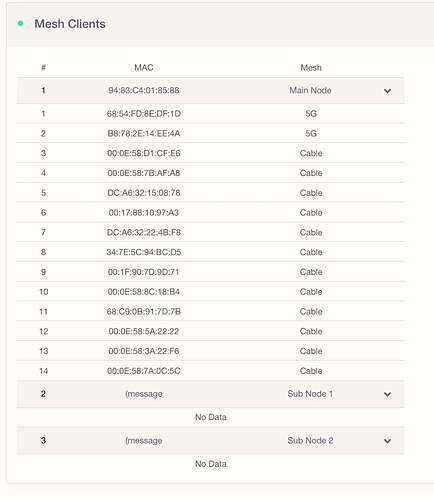Select client row 00:1F:90:7D:9D:71
The image size is (434, 500).
coord(211,272)
